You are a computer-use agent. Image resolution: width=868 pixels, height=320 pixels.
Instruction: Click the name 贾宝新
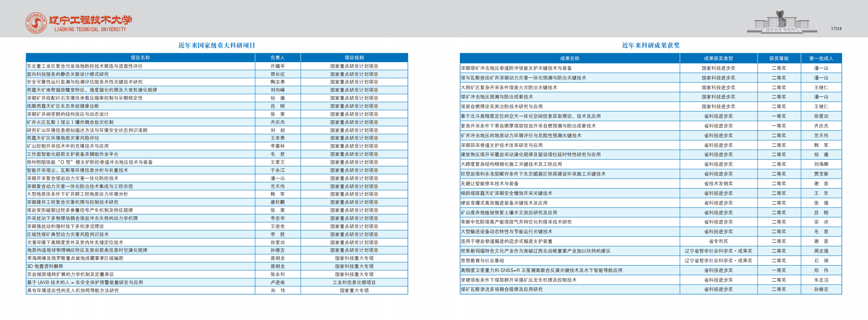821,174
